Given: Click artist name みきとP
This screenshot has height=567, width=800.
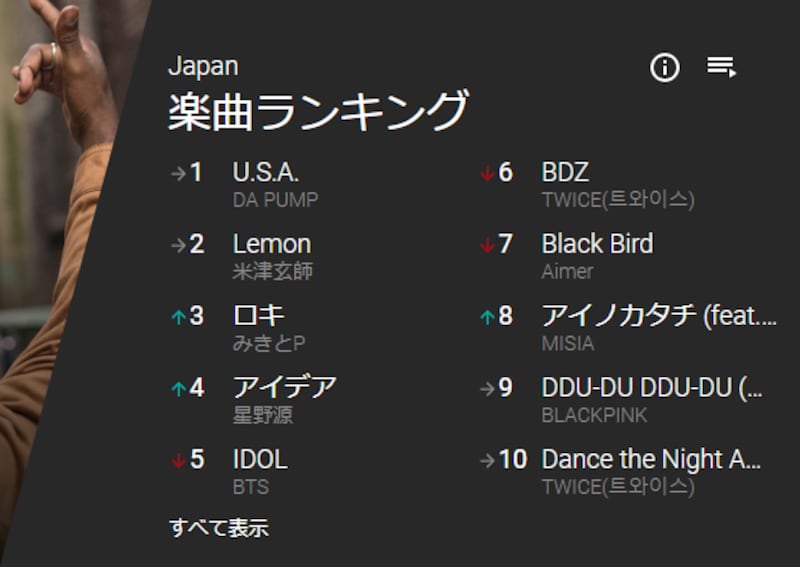Looking at the screenshot, I should (x=269, y=343).
